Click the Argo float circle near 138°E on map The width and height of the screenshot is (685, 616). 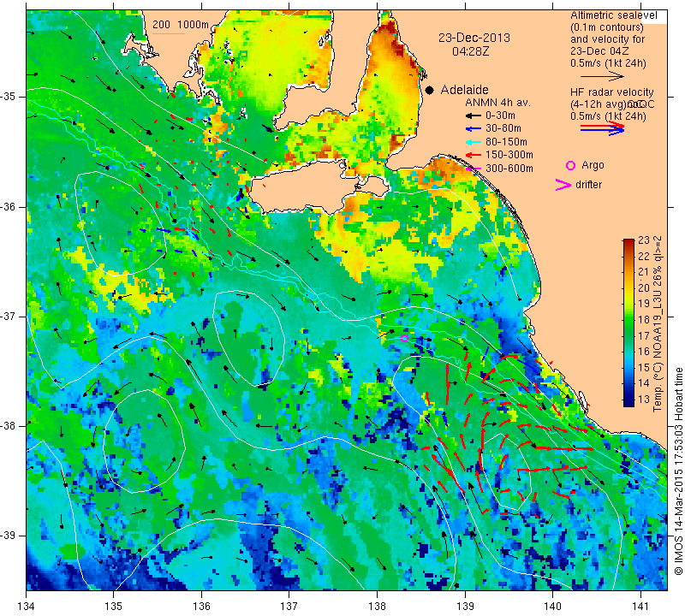[x=404, y=338]
